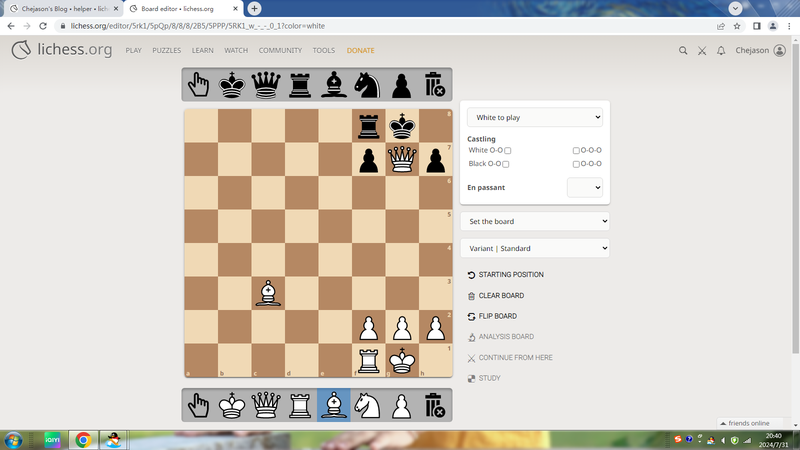The height and width of the screenshot is (450, 800).
Task: Enable Black O-O castling checkbox
Action: [506, 164]
